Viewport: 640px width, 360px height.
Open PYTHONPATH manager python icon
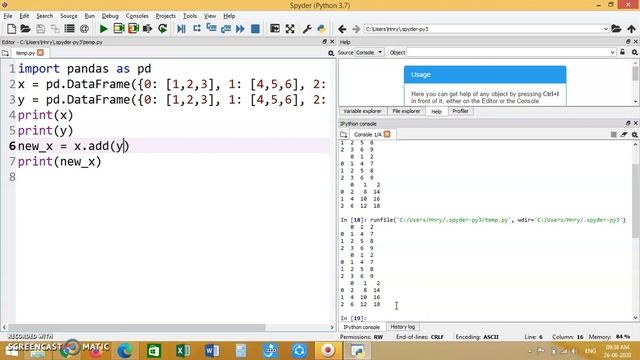[322, 29]
